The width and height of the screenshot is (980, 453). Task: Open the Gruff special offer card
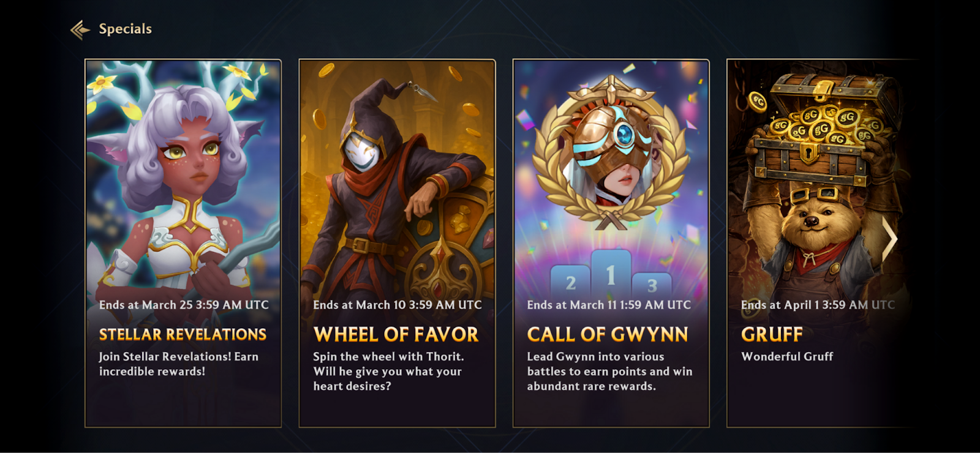(821, 243)
